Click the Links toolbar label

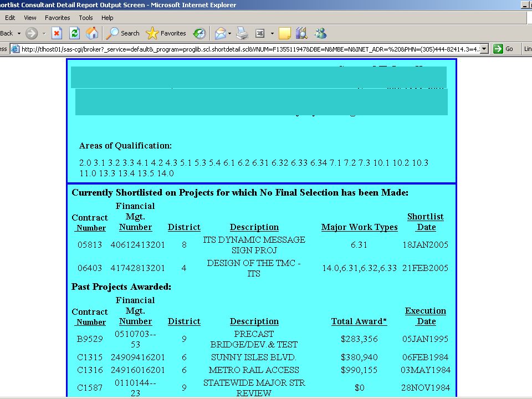(528, 49)
